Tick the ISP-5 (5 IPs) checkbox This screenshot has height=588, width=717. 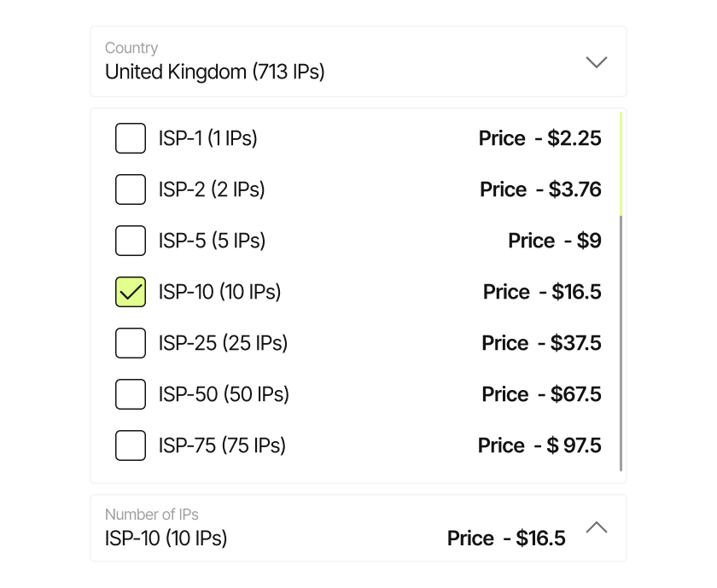point(131,241)
